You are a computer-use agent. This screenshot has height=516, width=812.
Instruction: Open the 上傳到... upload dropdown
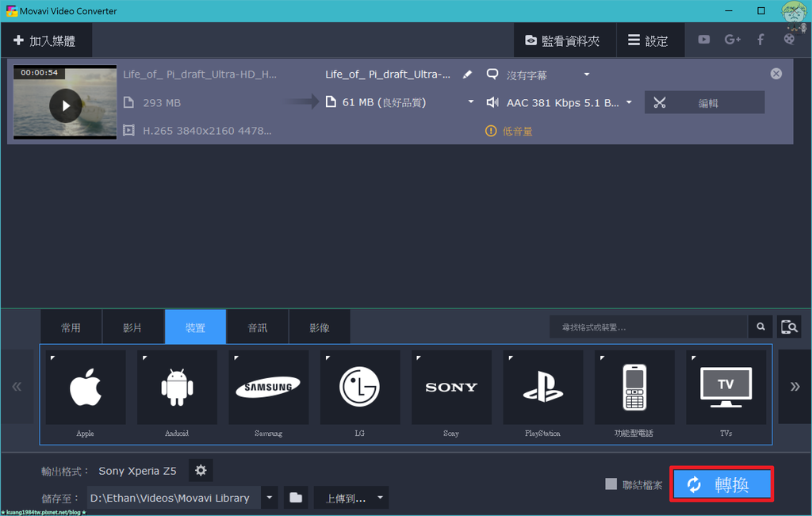click(x=351, y=498)
